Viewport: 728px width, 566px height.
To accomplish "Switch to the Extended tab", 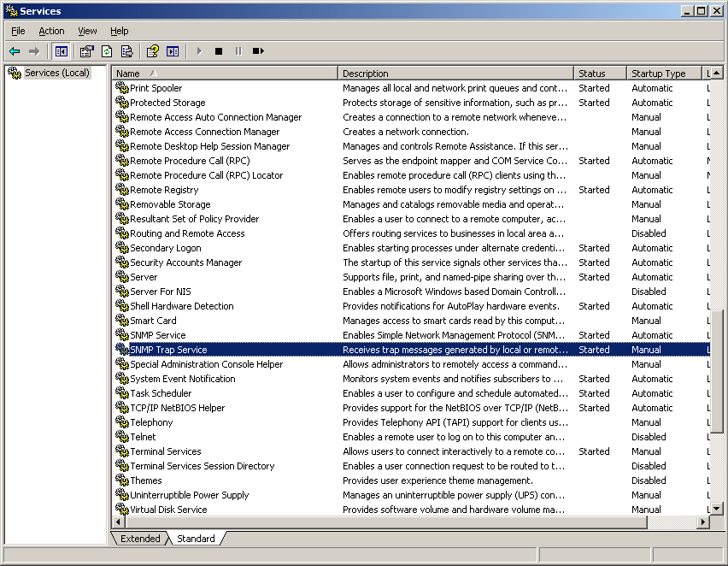I will tap(140, 539).
